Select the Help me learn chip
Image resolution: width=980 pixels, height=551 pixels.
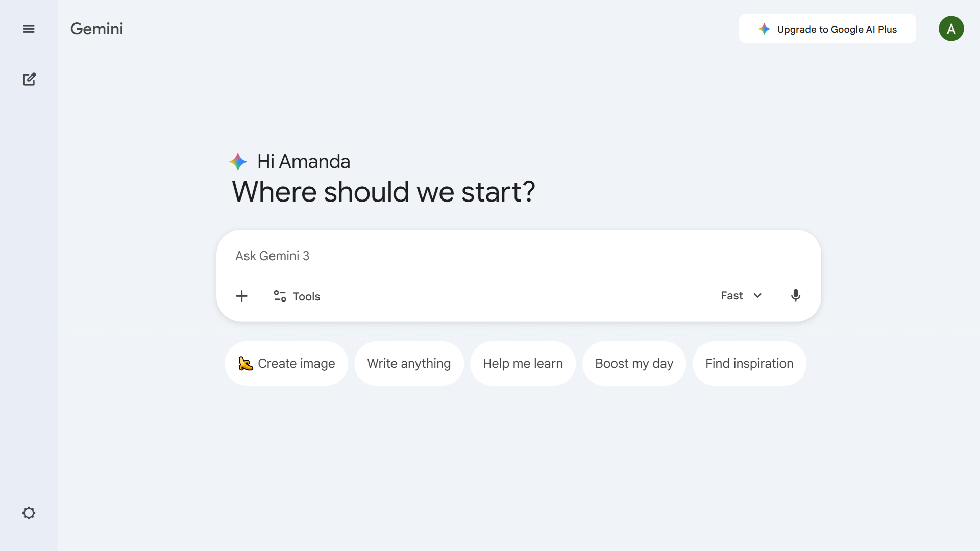click(x=523, y=363)
